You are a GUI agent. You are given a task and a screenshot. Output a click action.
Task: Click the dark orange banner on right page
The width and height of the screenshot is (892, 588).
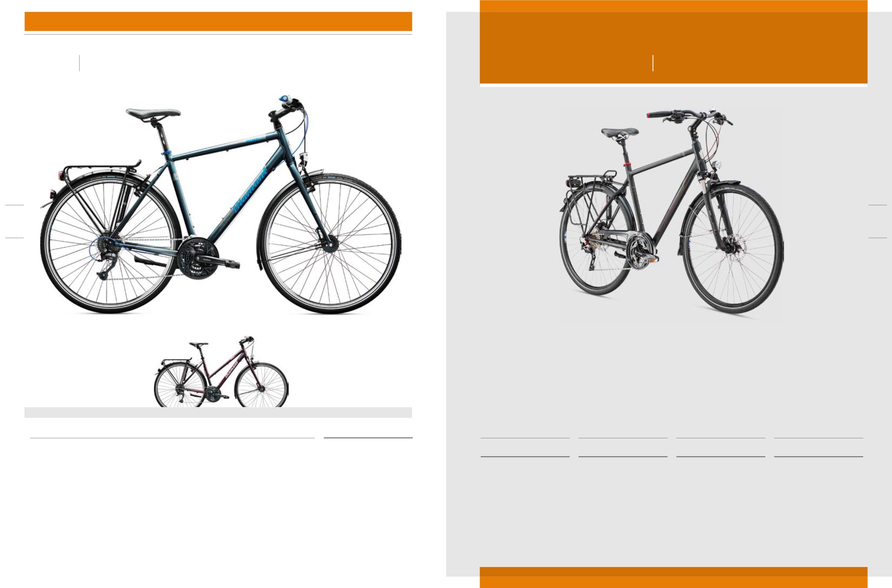coord(674,47)
